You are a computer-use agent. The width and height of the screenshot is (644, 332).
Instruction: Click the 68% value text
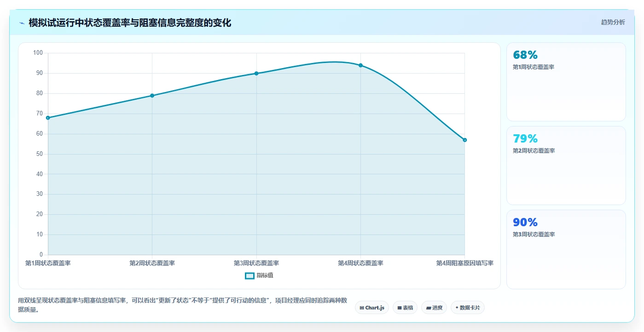coord(525,55)
